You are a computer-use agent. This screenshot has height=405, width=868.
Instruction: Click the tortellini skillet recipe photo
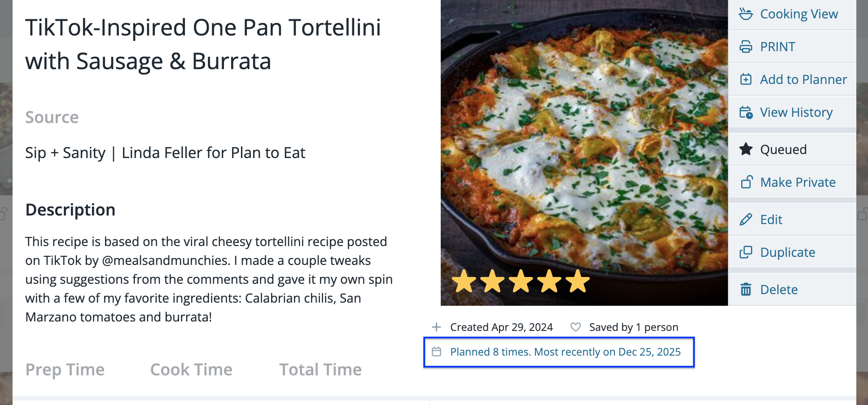coord(583,144)
